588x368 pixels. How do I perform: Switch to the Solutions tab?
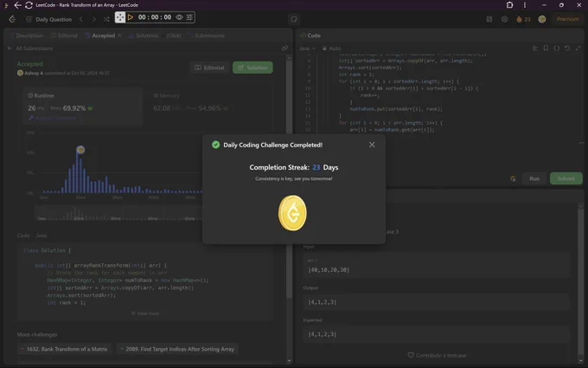(x=144, y=36)
